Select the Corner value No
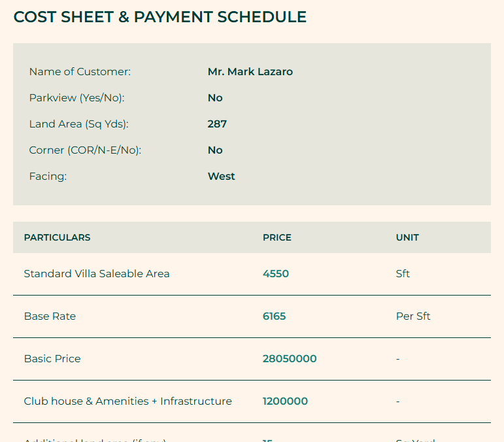Image resolution: width=504 pixels, height=442 pixels. point(215,150)
